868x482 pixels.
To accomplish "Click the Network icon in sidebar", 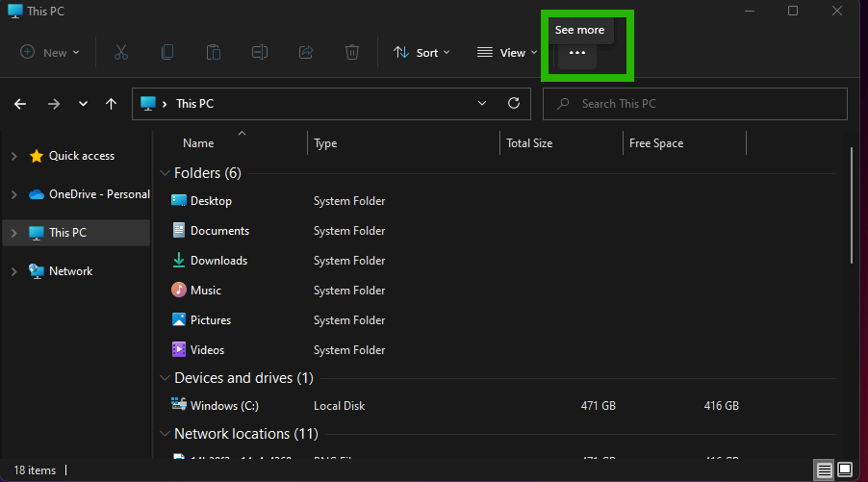I will (x=37, y=271).
